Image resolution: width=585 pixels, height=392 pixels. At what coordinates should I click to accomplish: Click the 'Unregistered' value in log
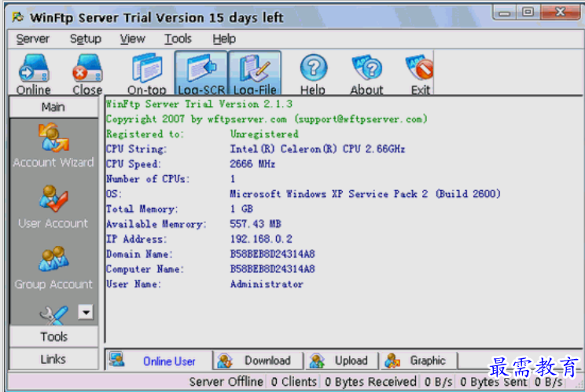click(264, 134)
